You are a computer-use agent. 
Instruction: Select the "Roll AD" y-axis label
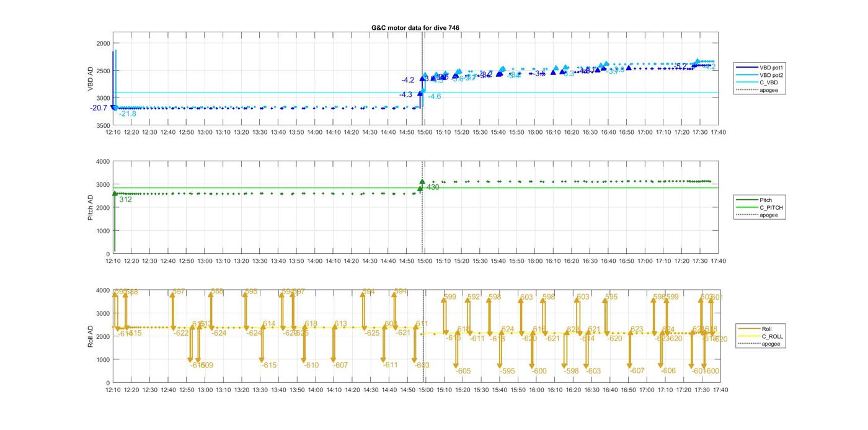(x=91, y=336)
